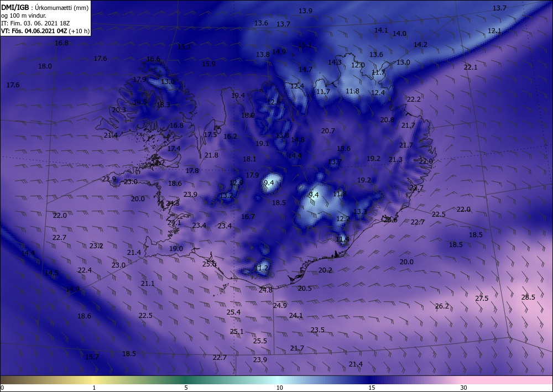This screenshot has height=392, width=553.
Task: Click the 13.2 map value
Action: [x=226, y=196]
